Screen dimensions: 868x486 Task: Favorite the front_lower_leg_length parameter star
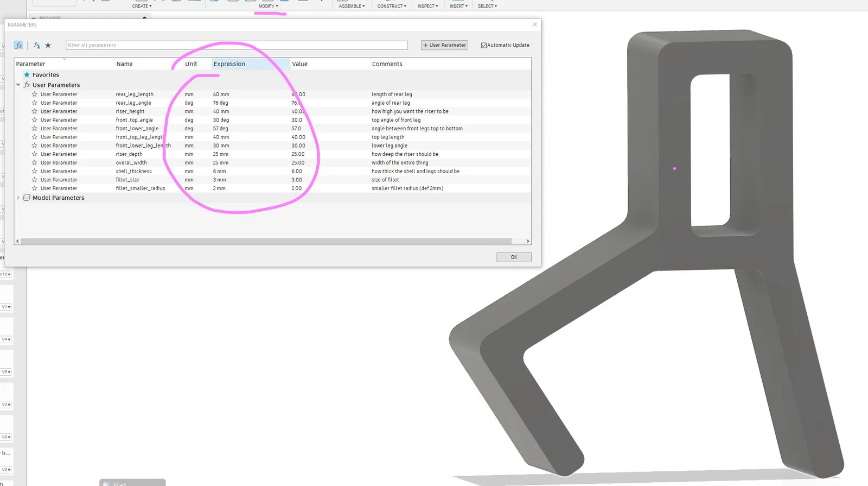(35, 146)
